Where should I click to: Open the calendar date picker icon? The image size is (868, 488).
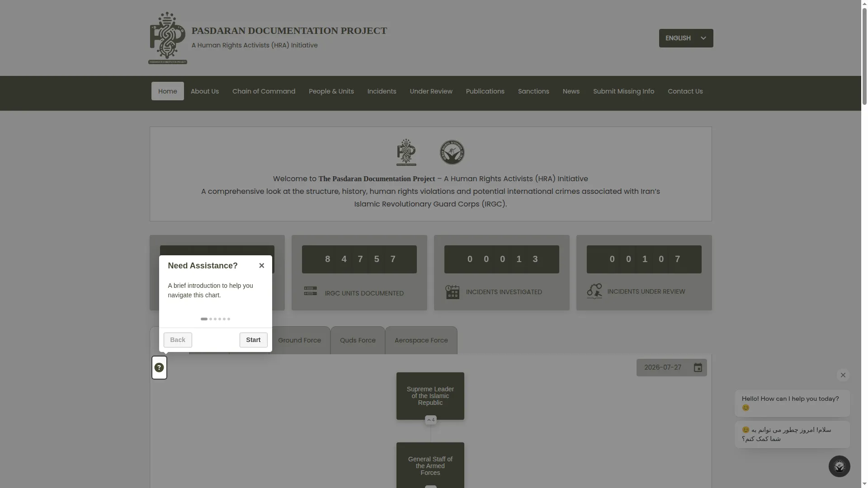[698, 368]
